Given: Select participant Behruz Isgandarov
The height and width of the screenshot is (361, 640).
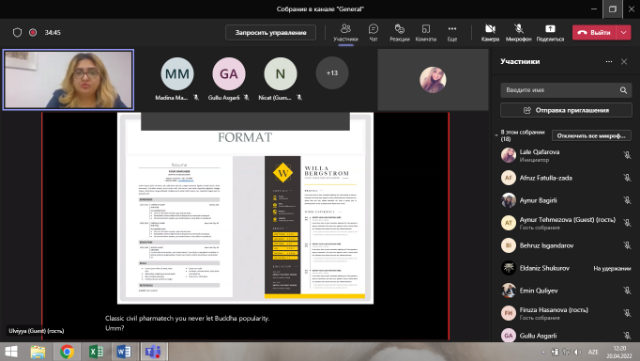Looking at the screenshot, I should click(566, 245).
